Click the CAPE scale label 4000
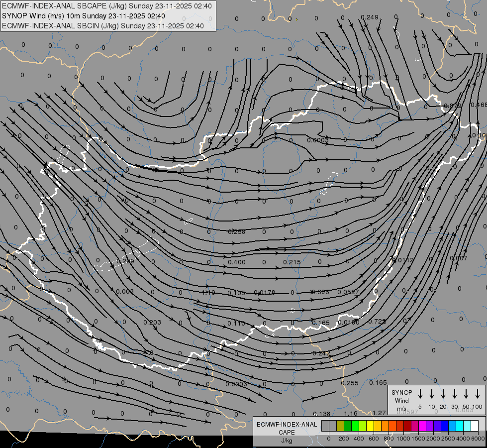Viewport: 487px width, 448px height. (x=463, y=439)
